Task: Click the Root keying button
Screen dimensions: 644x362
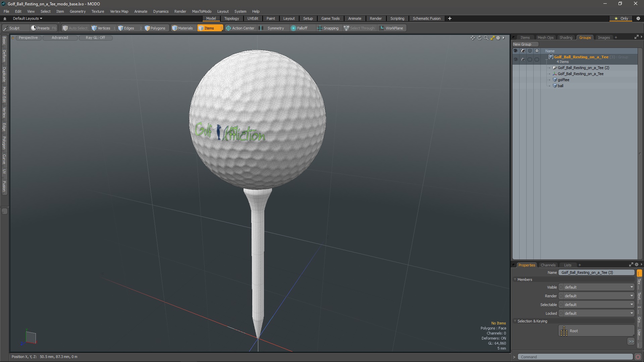Action: pos(596,331)
